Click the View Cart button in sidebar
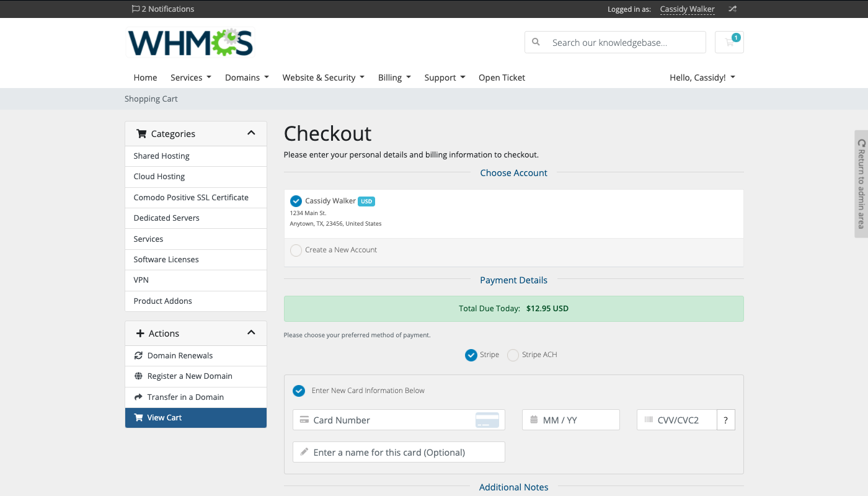This screenshot has height=496, width=868. (x=195, y=418)
